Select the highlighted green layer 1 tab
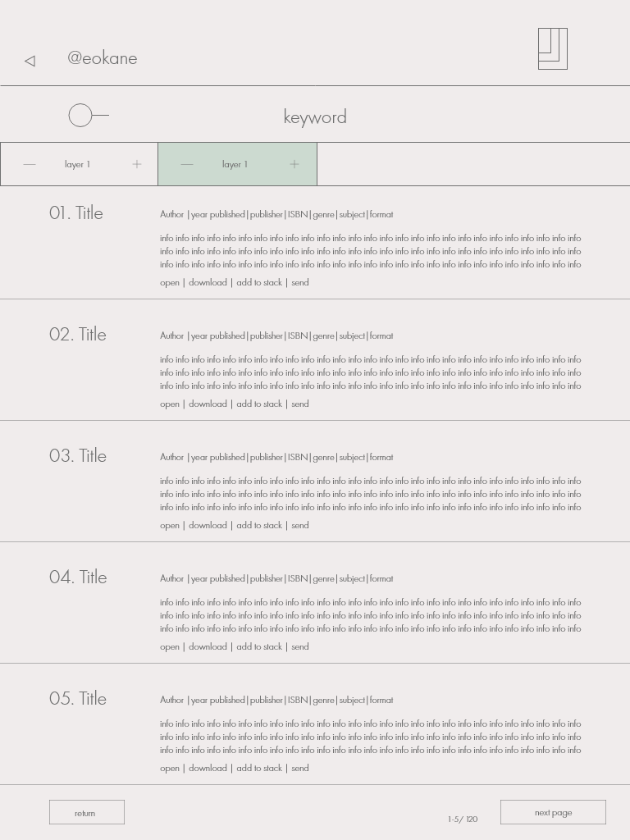 click(237, 164)
